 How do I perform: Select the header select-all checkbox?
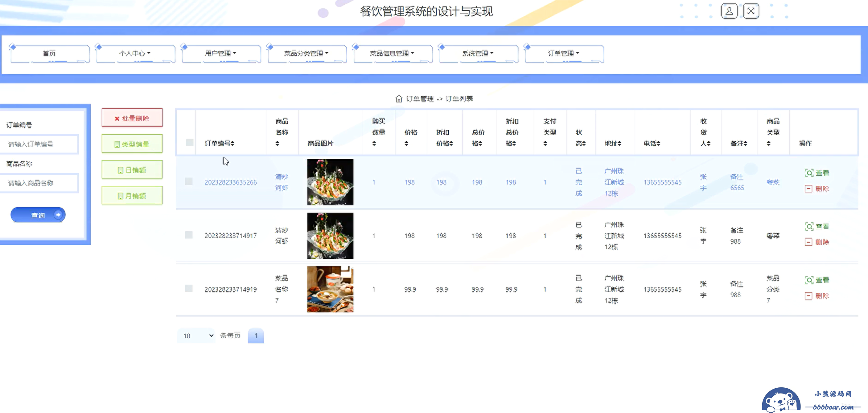(190, 142)
